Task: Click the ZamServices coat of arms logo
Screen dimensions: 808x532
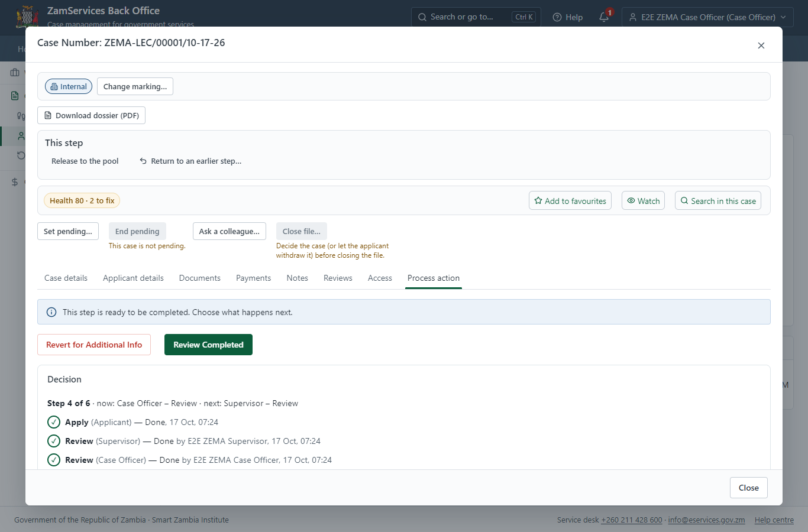Action: [x=27, y=17]
